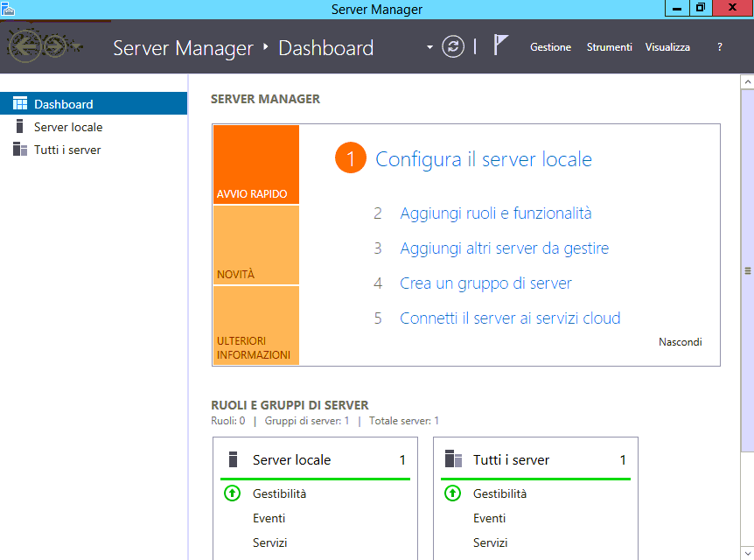Open the help question mark menu

point(719,47)
